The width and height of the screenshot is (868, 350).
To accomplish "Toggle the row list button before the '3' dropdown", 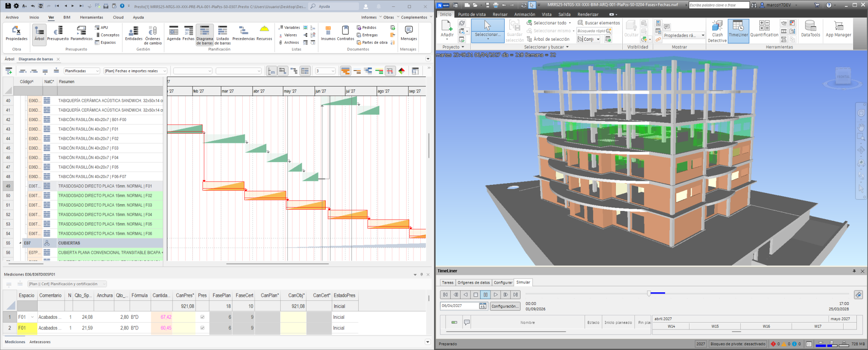I will 305,71.
